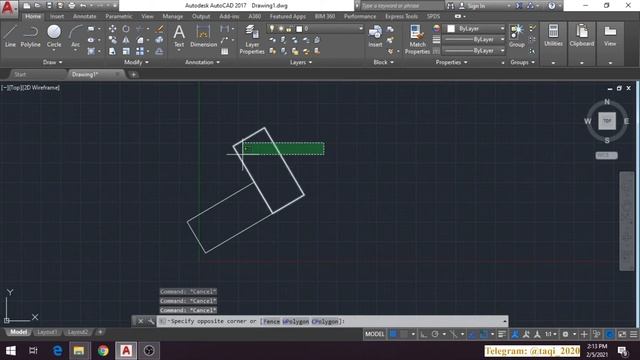This screenshot has height=360, width=640.
Task: Click the Save icon in quick access toolbar
Action: (x=49, y=6)
